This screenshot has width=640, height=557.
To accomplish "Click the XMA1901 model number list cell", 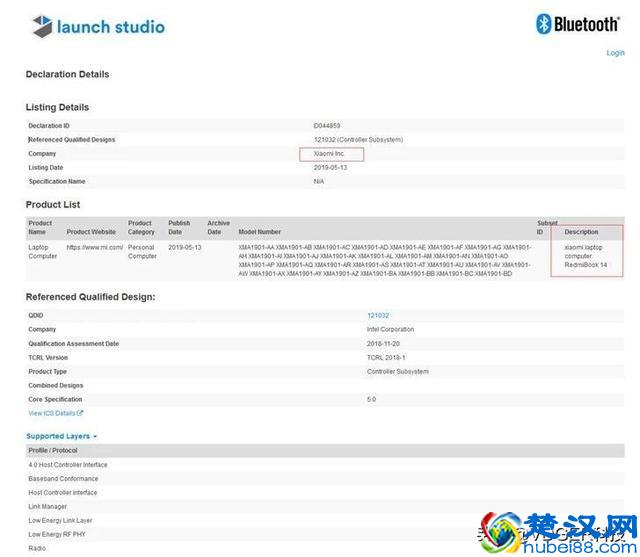I will [x=384, y=260].
